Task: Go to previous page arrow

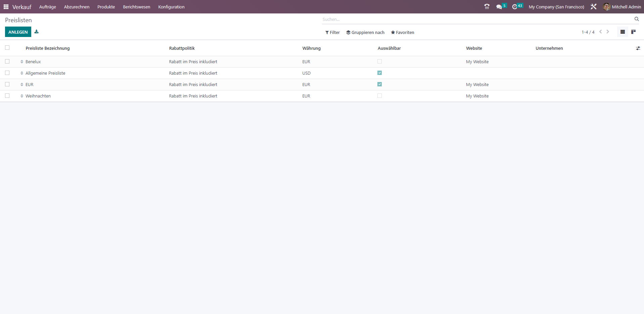Action: coord(601,32)
